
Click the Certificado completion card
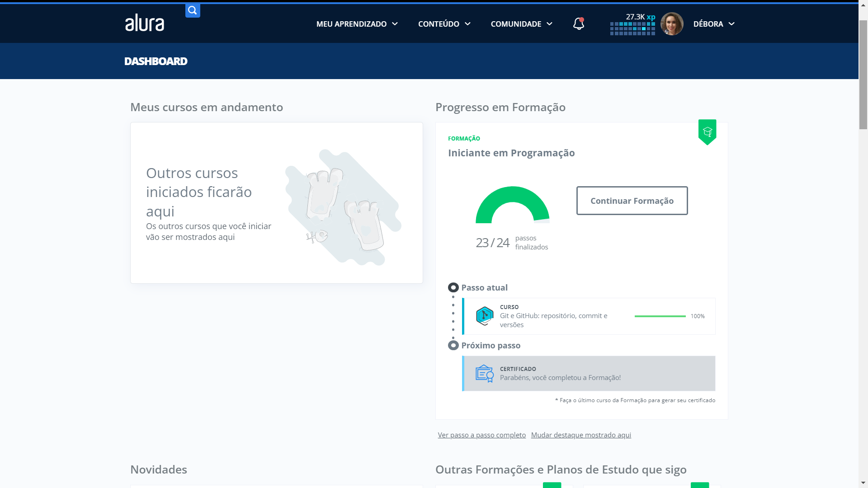tap(589, 374)
